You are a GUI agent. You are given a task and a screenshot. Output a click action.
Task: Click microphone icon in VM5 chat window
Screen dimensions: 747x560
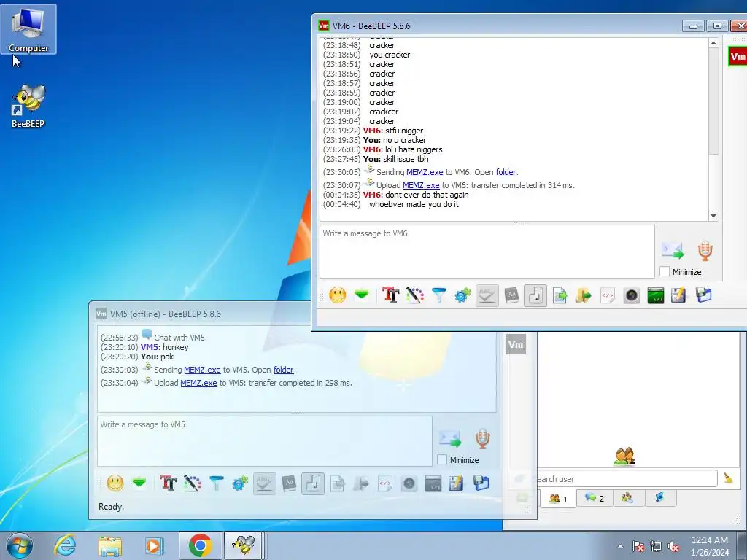[483, 438]
